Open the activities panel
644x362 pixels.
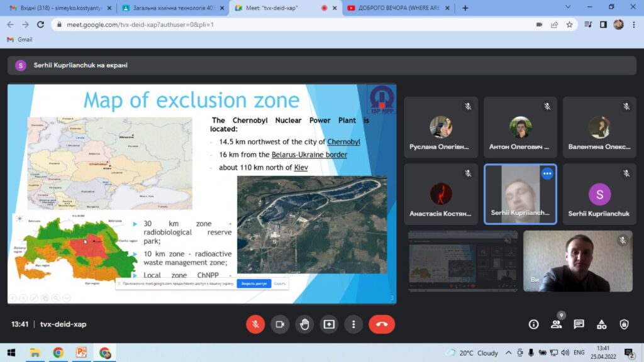pyautogui.click(x=601, y=324)
